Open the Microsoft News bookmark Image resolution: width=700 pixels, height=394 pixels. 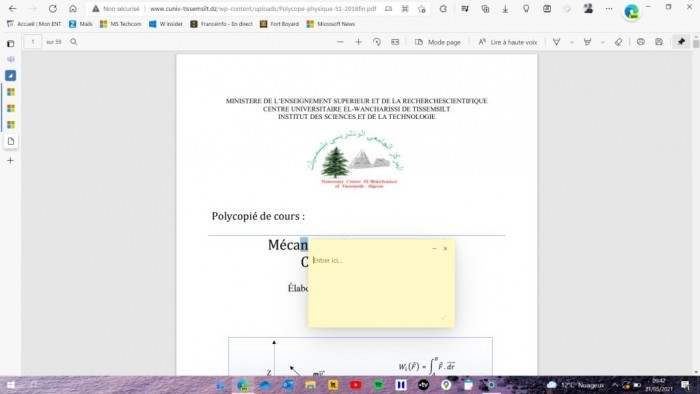tap(331, 24)
